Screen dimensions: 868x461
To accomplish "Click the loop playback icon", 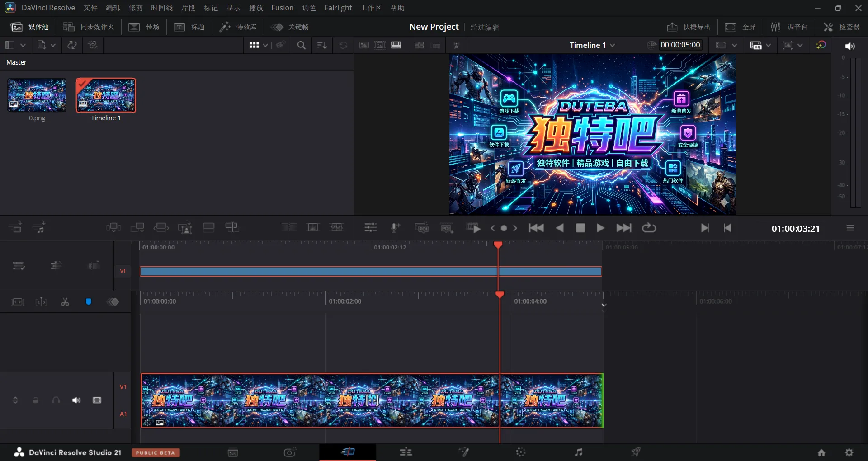I will (x=649, y=228).
